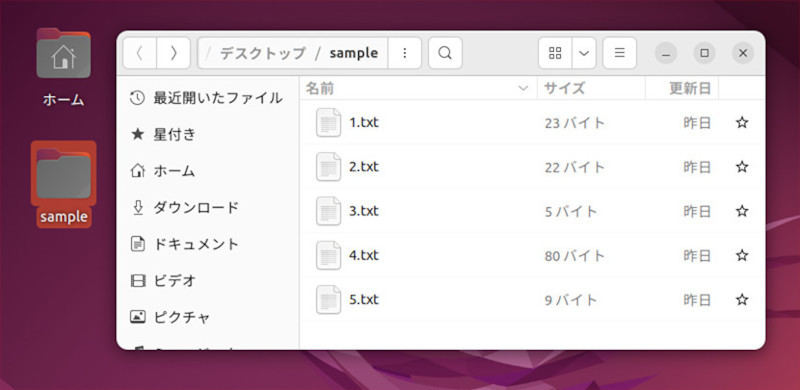The height and width of the screenshot is (390, 800).
Task: Go forward with the right arrow button
Action: click(x=173, y=53)
